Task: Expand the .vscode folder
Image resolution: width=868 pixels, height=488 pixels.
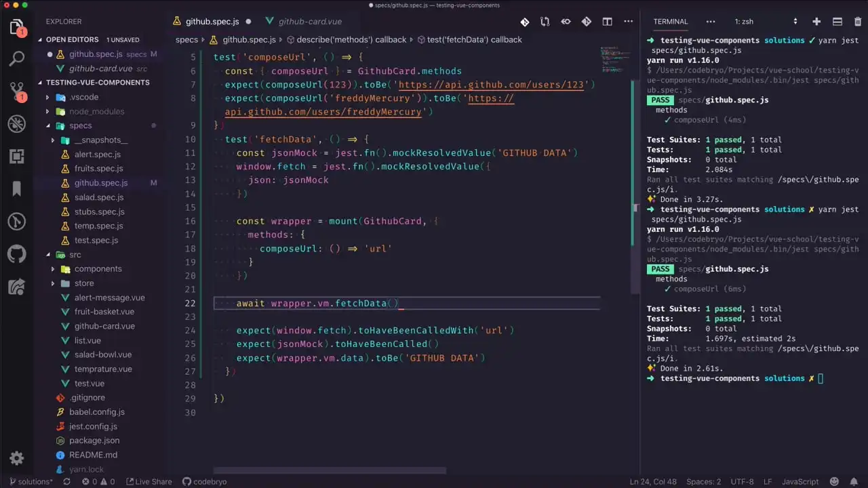Action: point(83,97)
